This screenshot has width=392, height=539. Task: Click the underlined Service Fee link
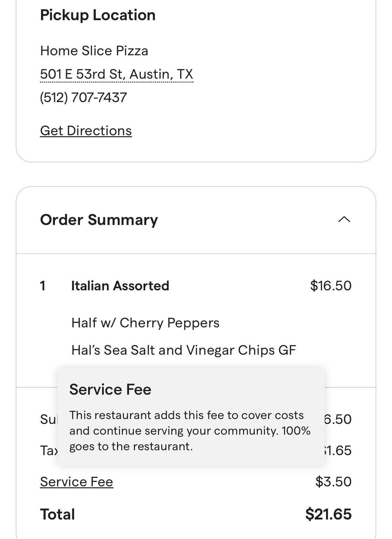(76, 482)
